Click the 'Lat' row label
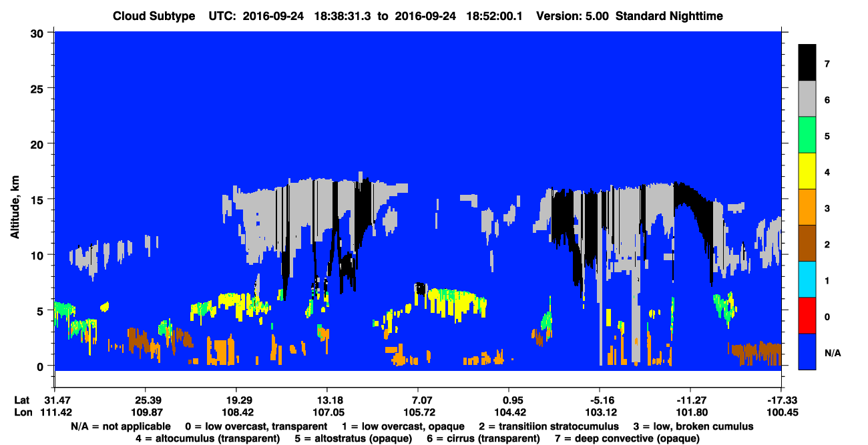Viewport: 868px width, 445px height. point(21,400)
